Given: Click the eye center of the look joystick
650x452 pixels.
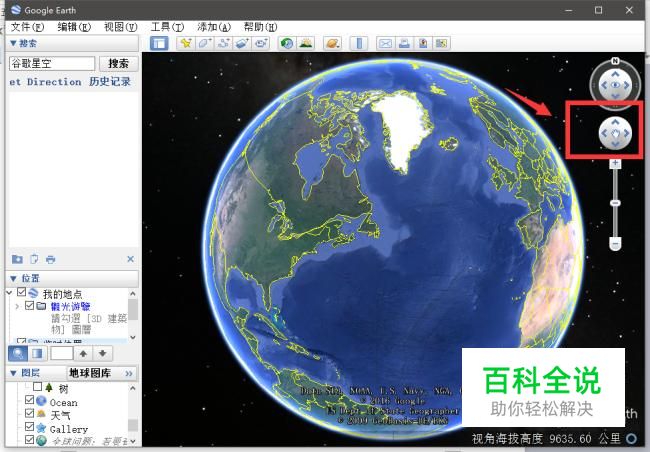Looking at the screenshot, I should [x=616, y=85].
